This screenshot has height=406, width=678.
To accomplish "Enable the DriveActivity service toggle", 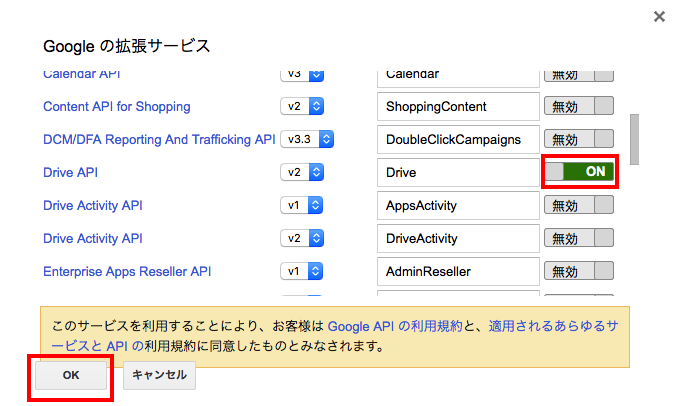I will 579,238.
